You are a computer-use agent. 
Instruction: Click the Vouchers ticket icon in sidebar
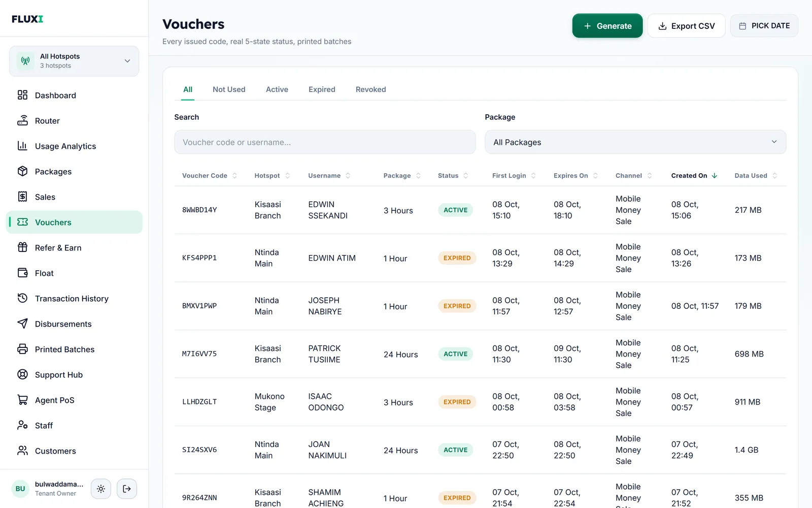22,222
